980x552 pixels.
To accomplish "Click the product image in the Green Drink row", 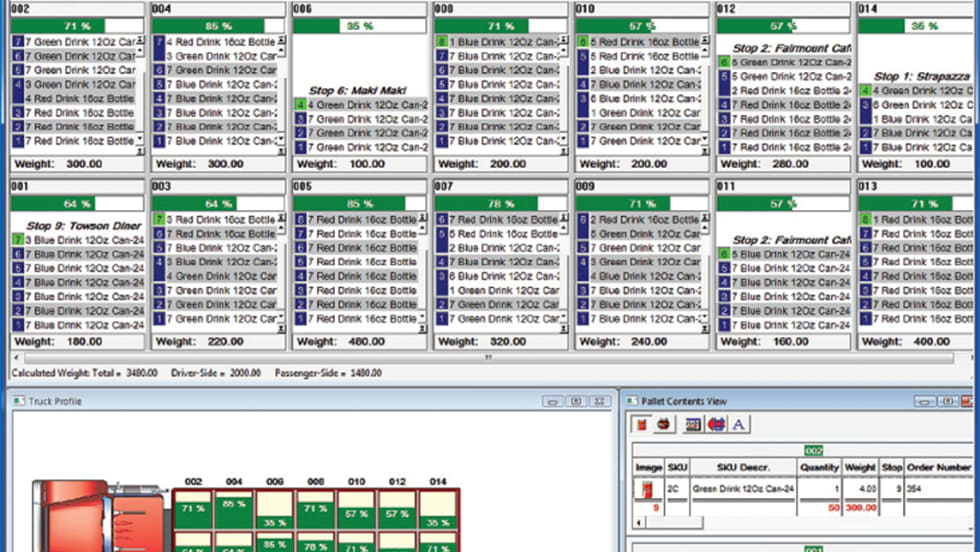I will (646, 489).
